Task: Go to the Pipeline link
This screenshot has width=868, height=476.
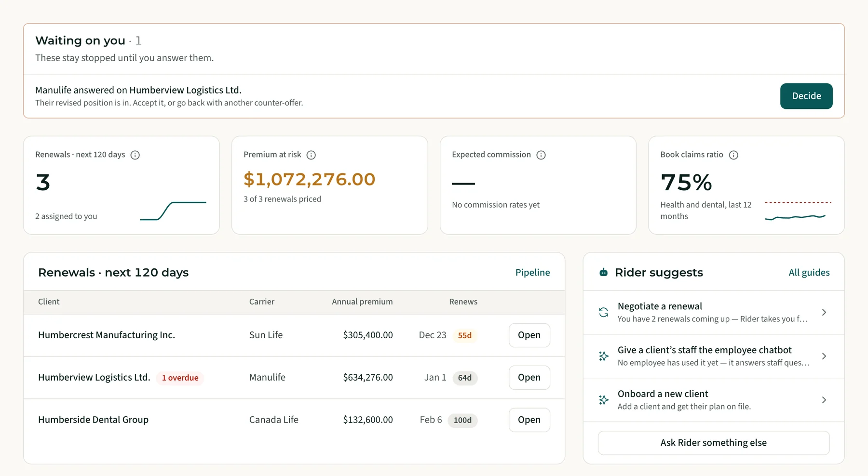Action: [x=532, y=273]
